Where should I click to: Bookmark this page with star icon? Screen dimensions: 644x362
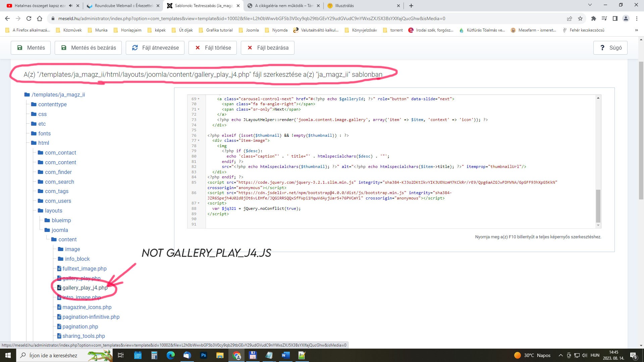tap(580, 18)
